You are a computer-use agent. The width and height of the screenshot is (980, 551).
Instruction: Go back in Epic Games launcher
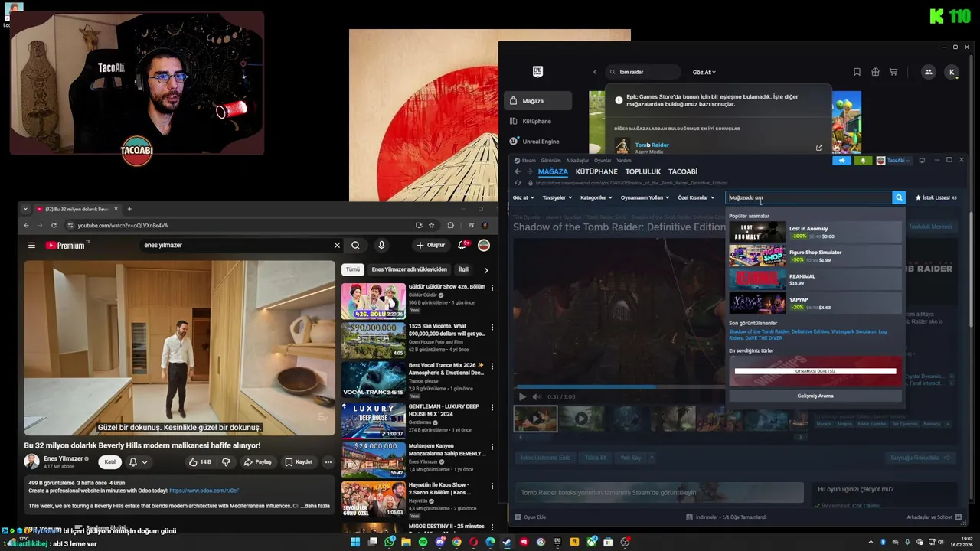[x=595, y=72]
